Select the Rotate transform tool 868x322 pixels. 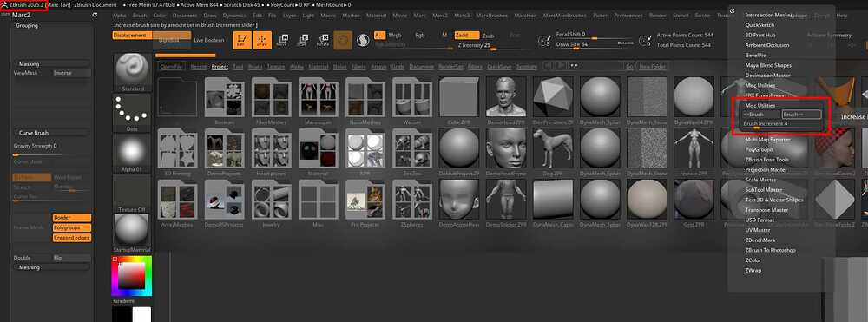pos(322,41)
